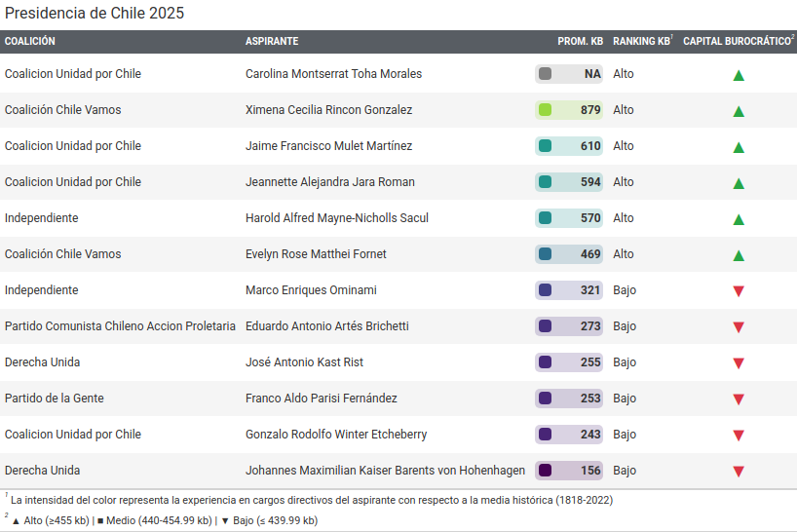Click red triangle in Franco Parisi row
Viewport: 797px width, 532px height.
(x=739, y=399)
